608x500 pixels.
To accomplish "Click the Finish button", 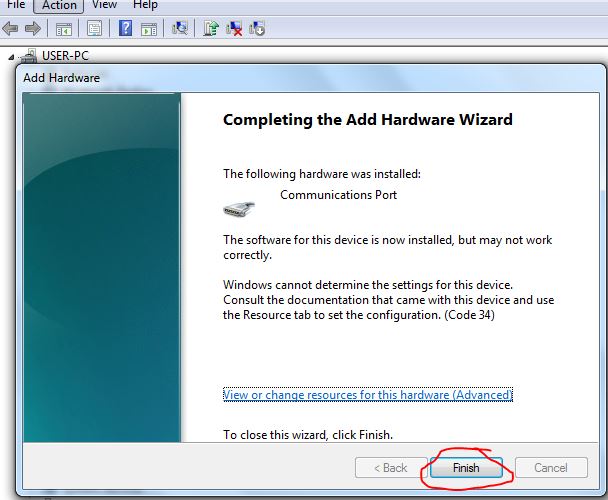I will coord(466,468).
